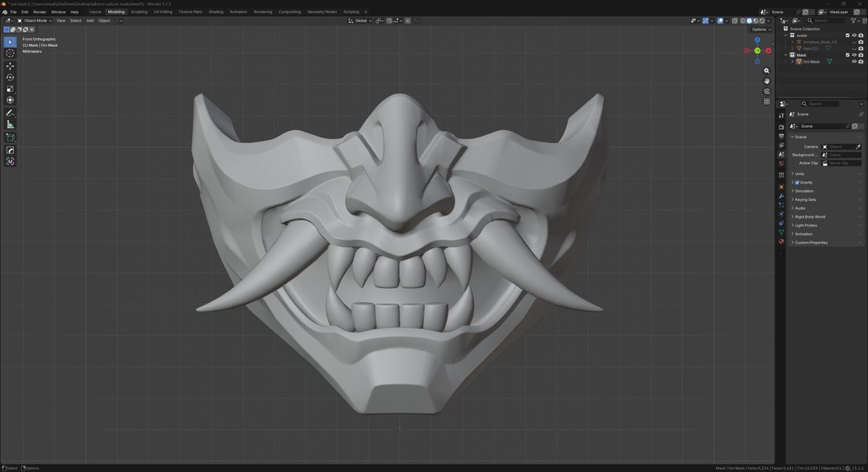The height and width of the screenshot is (472, 868).
Task: Open the World properties tab icon
Action: pos(781,163)
